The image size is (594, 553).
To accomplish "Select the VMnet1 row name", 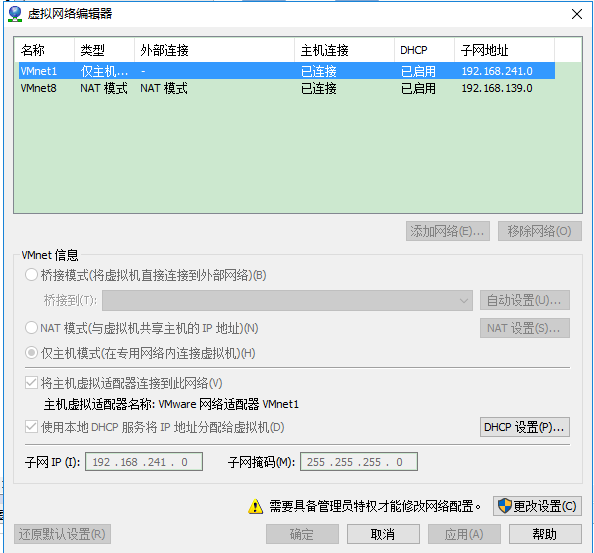I will click(x=39, y=71).
